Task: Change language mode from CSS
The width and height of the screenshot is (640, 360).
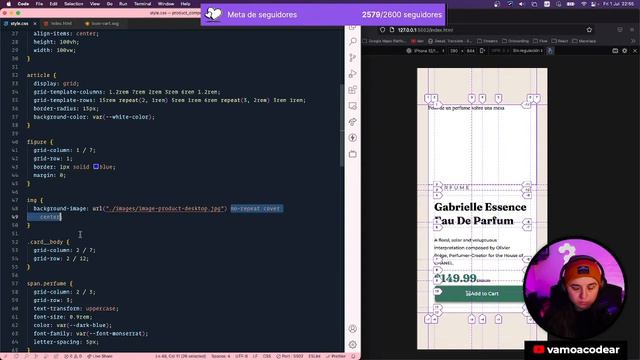Action: 267,356
